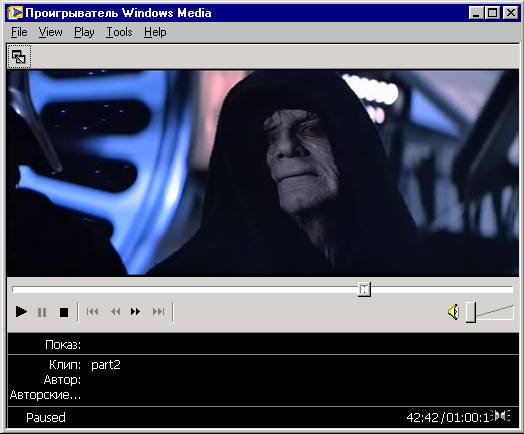
Task: Click the Rewind button
Action: [x=115, y=312]
